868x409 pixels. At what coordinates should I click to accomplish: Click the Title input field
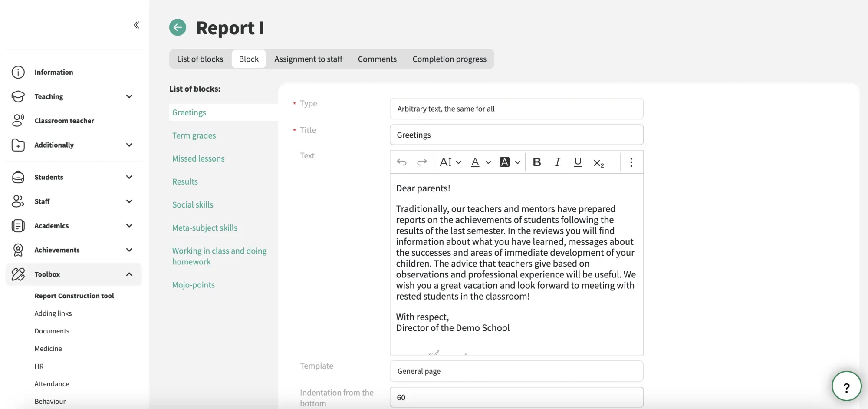516,135
